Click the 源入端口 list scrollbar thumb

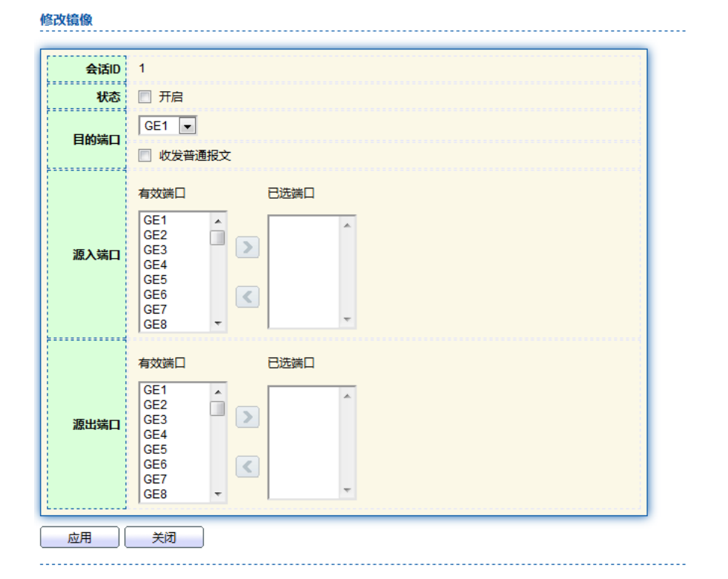[x=217, y=238]
